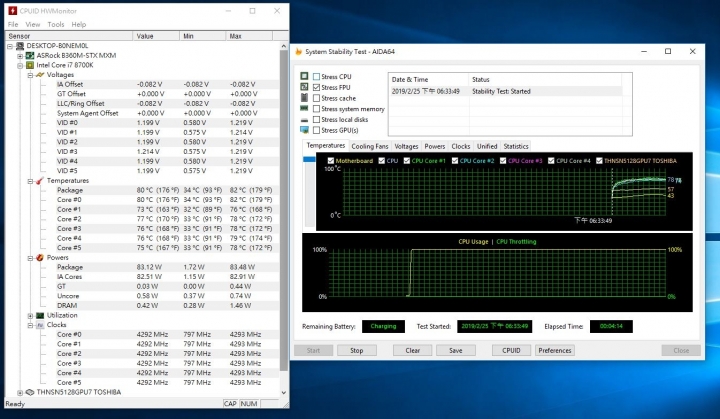Click the Clocks node icon
The width and height of the screenshot is (720, 419).
point(40,325)
